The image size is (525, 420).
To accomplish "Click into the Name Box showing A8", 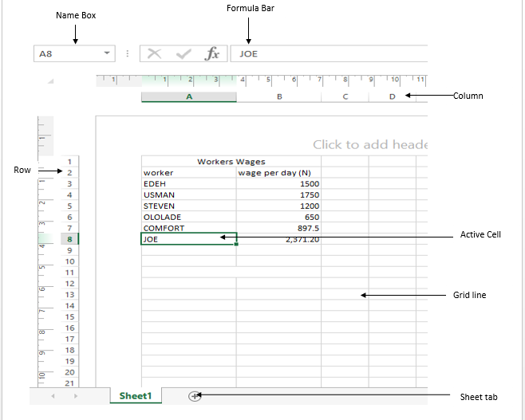I will pos(74,53).
